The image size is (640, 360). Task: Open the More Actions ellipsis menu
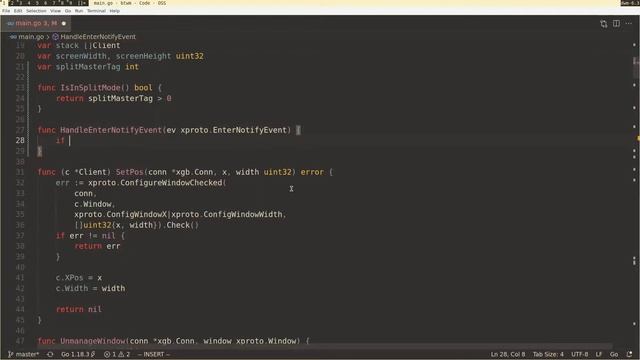coord(629,24)
